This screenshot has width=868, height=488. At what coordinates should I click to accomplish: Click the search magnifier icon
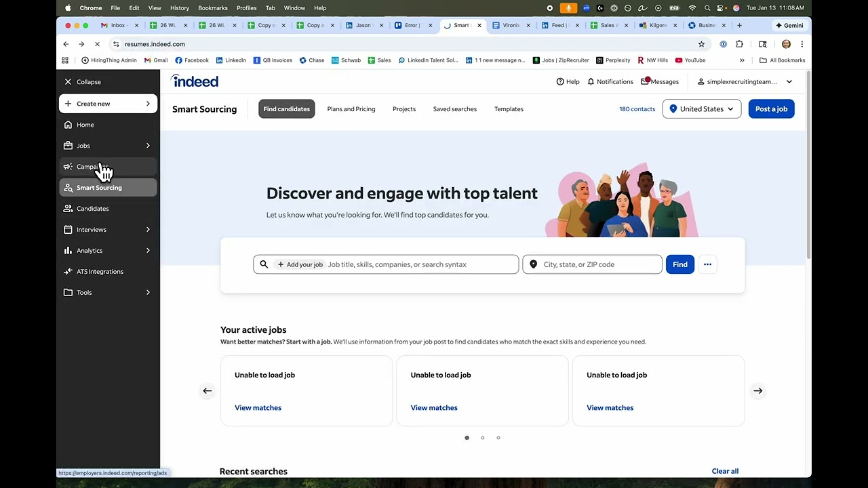264,264
